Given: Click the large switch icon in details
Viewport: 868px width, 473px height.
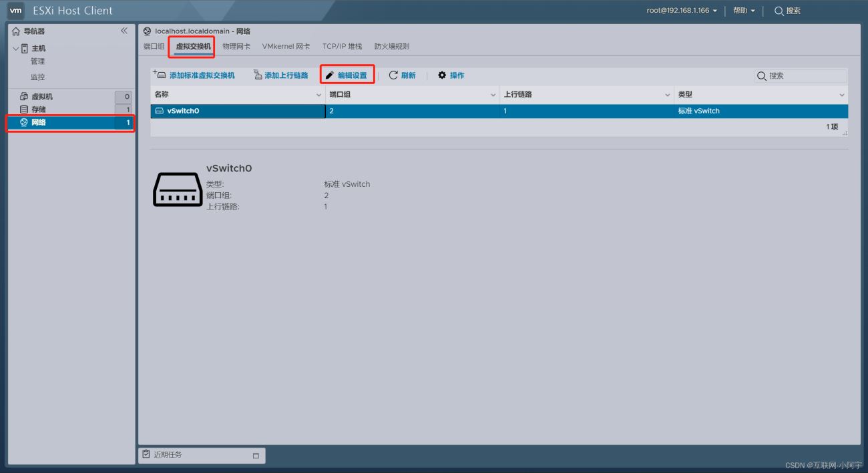Looking at the screenshot, I should [x=177, y=189].
